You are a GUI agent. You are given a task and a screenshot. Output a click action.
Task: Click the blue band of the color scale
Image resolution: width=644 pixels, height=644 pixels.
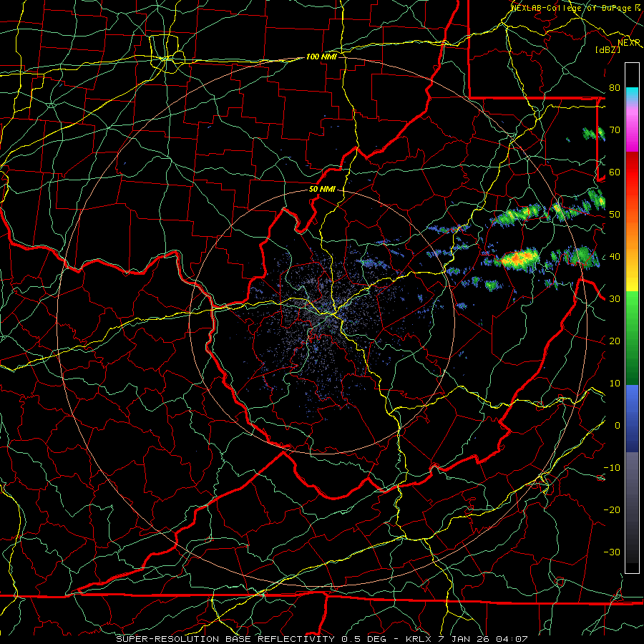[x=632, y=417]
